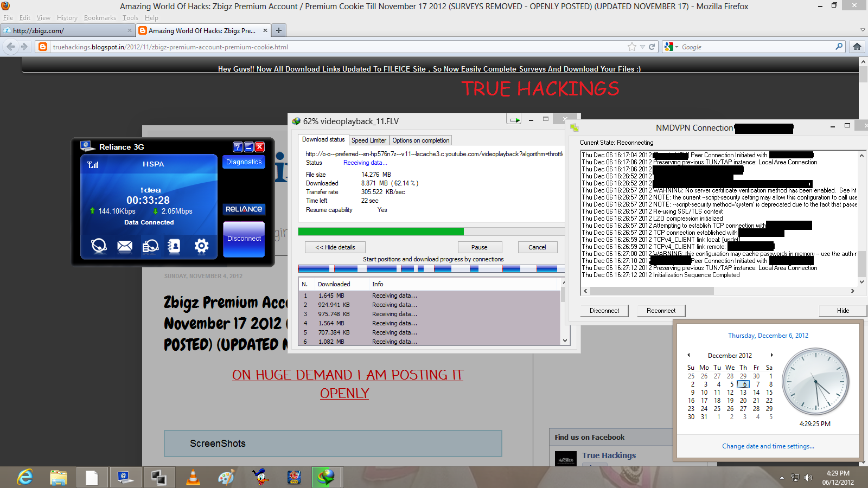Image resolution: width=868 pixels, height=488 pixels.
Task: Open Internet Explorer from the taskbar
Action: pos(25,477)
